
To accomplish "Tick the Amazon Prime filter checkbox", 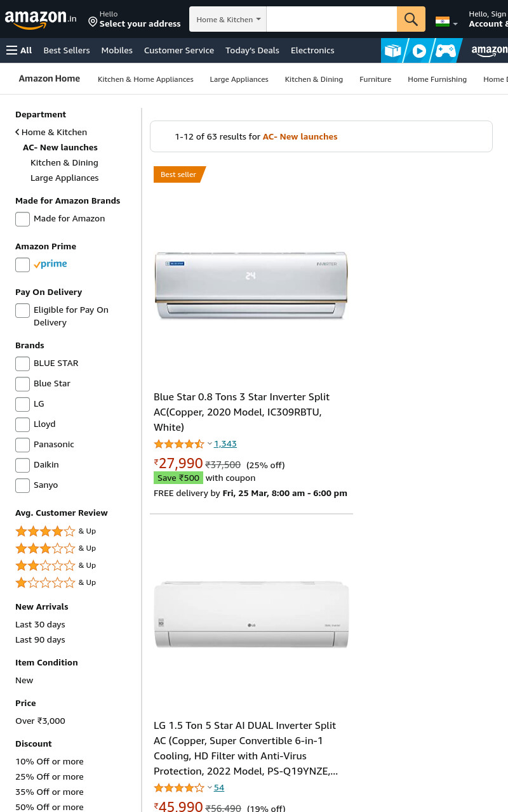I will point(22,265).
